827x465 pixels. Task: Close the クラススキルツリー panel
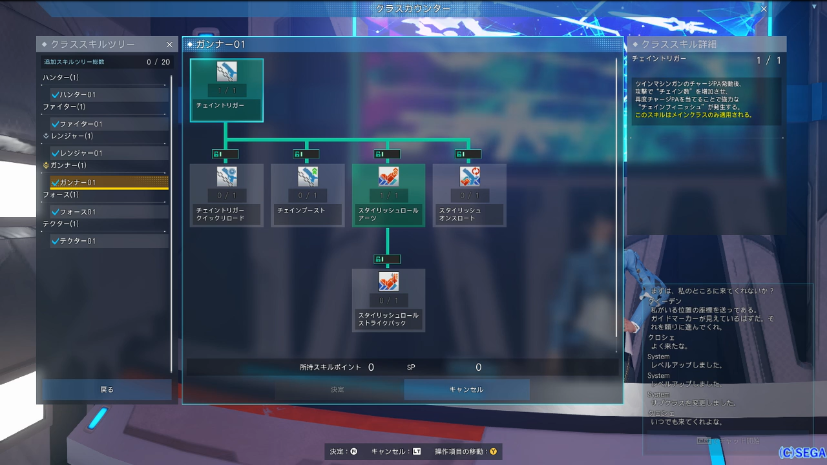tap(169, 45)
